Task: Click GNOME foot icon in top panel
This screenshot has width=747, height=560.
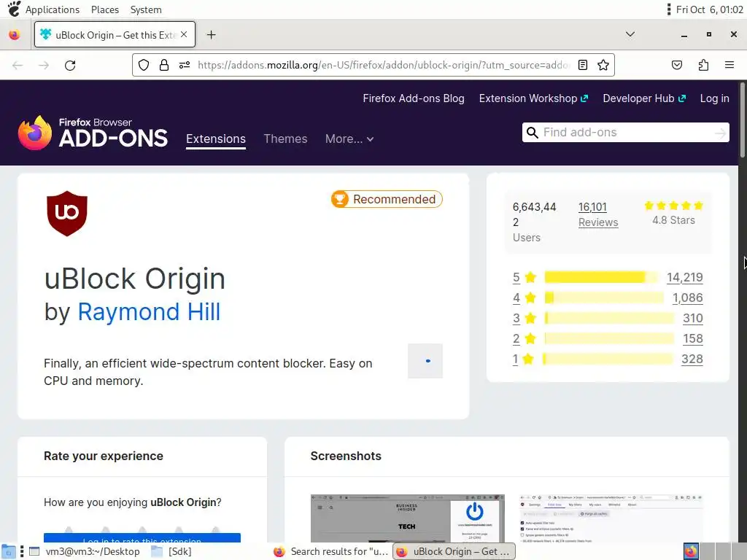Action: [14, 9]
